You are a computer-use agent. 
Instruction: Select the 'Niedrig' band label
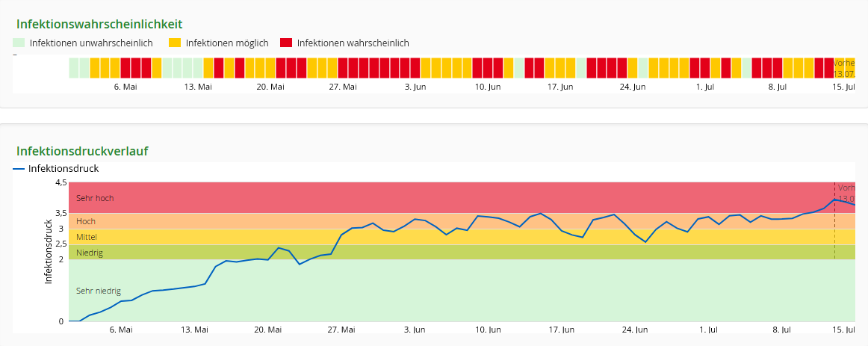(90, 253)
